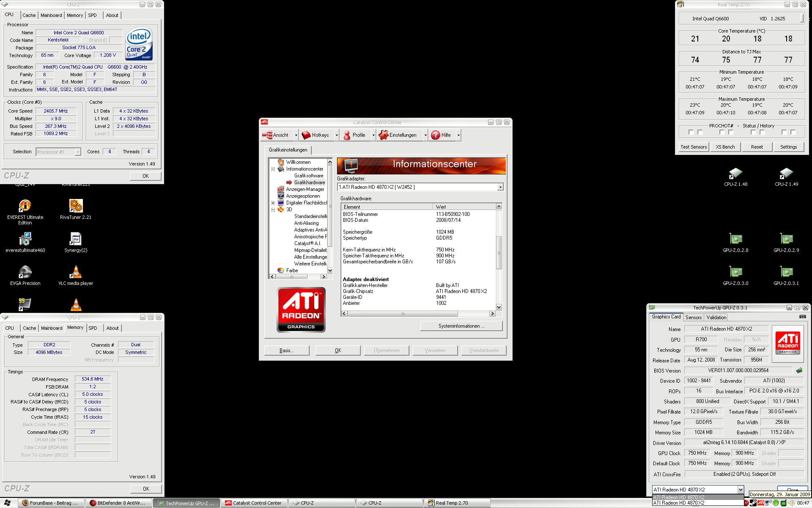This screenshot has height=508, width=812.
Task: Open VLC media player desktop icon
Action: [76, 272]
